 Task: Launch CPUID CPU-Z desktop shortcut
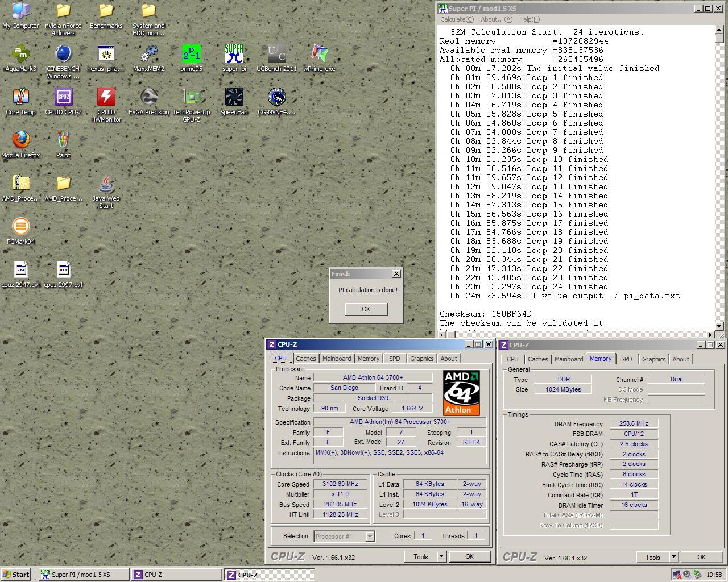click(x=63, y=102)
